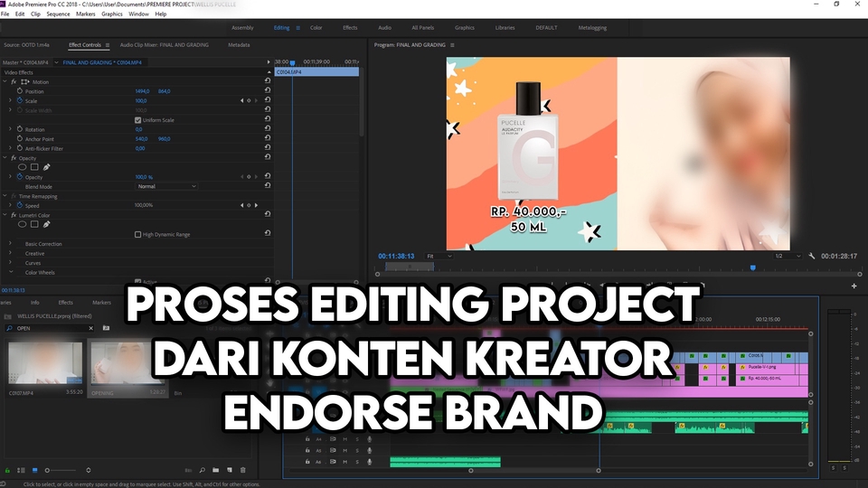Image resolution: width=868 pixels, height=488 pixels.
Task: Toggle Motion effect fx switch
Action: (x=14, y=81)
